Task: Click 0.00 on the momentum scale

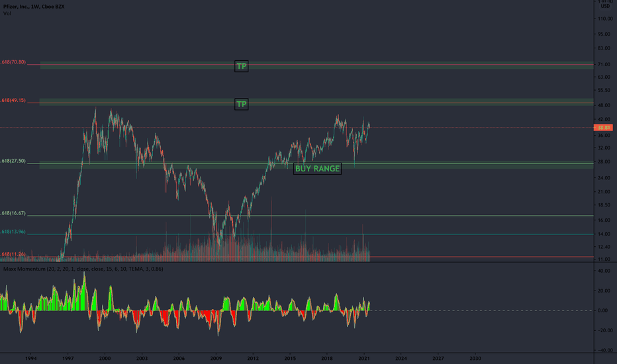Action: click(603, 310)
